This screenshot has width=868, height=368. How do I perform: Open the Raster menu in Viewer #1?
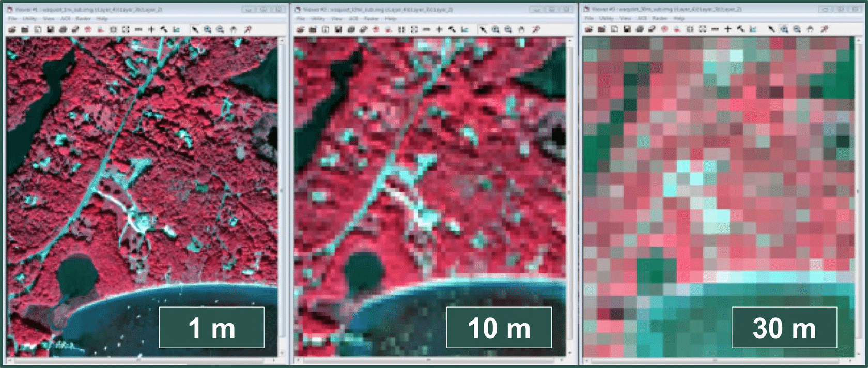point(83,18)
